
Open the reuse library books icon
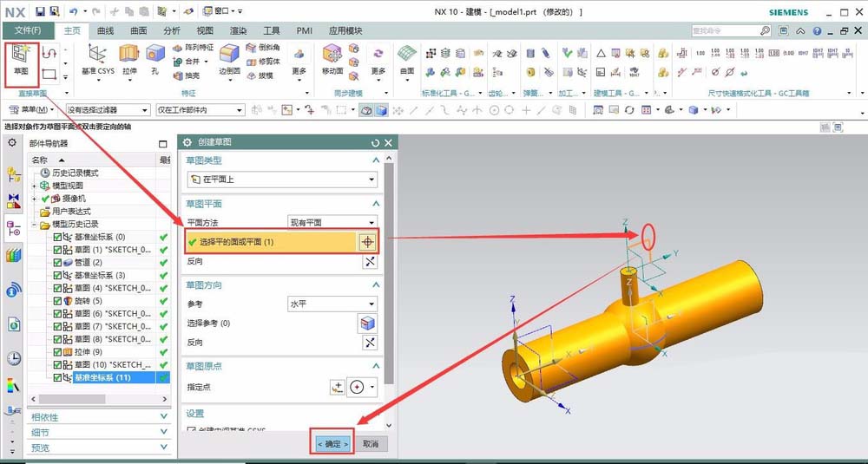14,256
